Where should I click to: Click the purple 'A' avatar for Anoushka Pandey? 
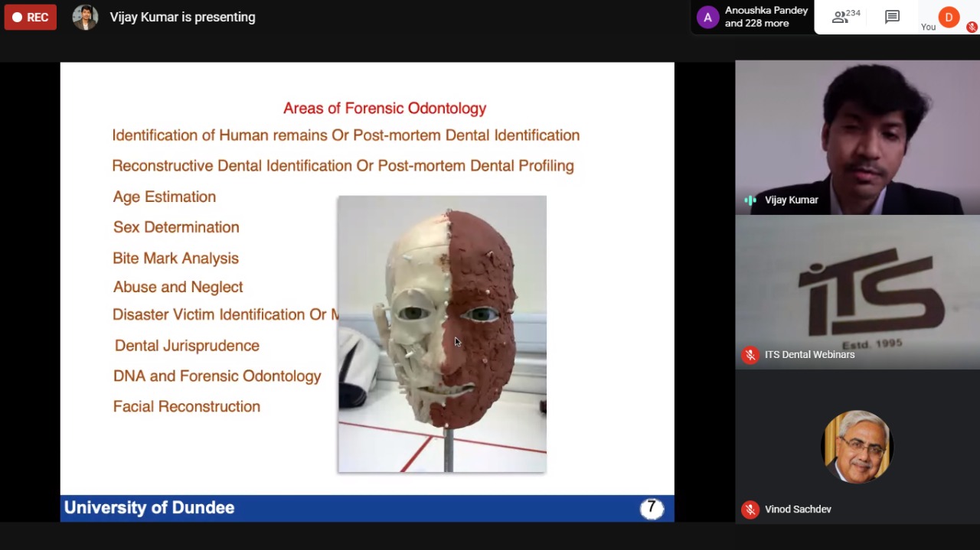(x=707, y=17)
